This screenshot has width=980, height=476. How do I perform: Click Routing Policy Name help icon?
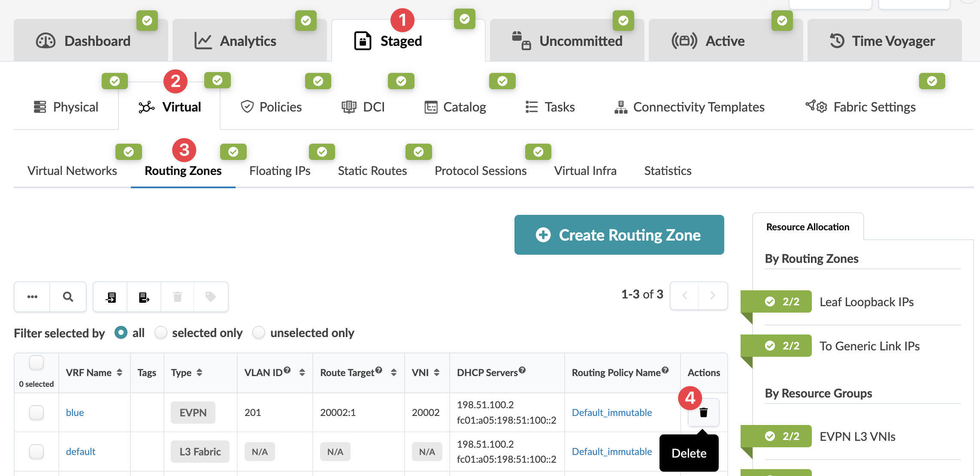pyautogui.click(x=665, y=370)
